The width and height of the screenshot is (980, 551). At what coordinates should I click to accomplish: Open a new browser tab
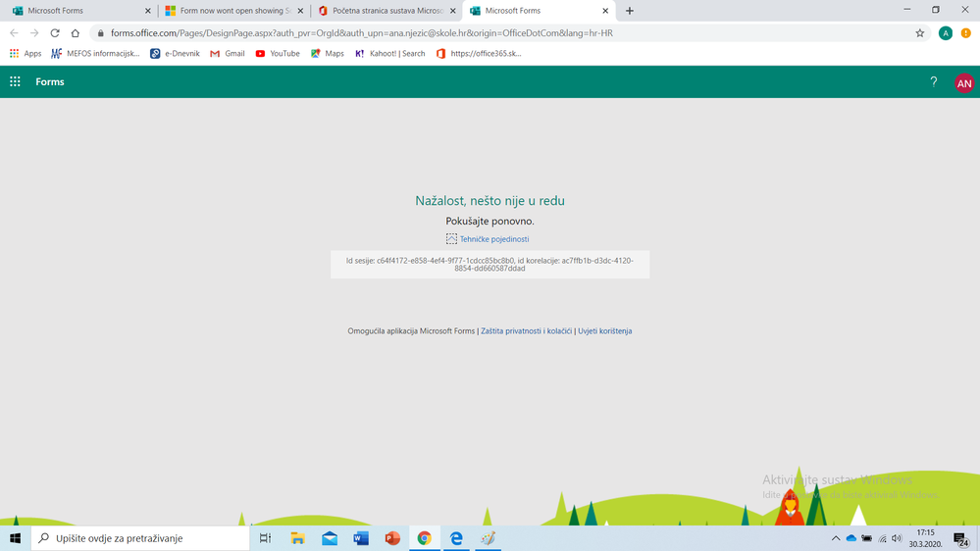[x=630, y=11]
